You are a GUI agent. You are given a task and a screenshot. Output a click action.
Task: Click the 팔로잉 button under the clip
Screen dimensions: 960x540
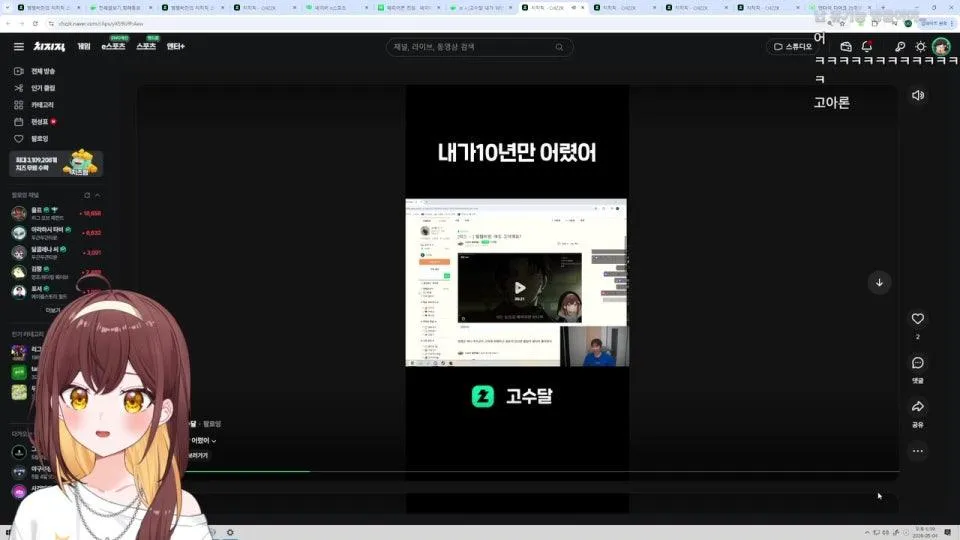click(x=212, y=424)
